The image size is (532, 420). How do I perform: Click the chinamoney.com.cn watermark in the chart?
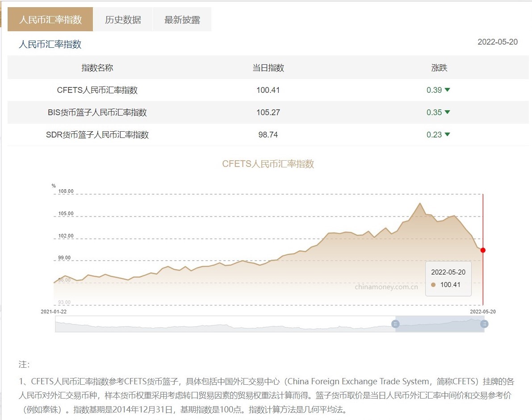pos(386,287)
